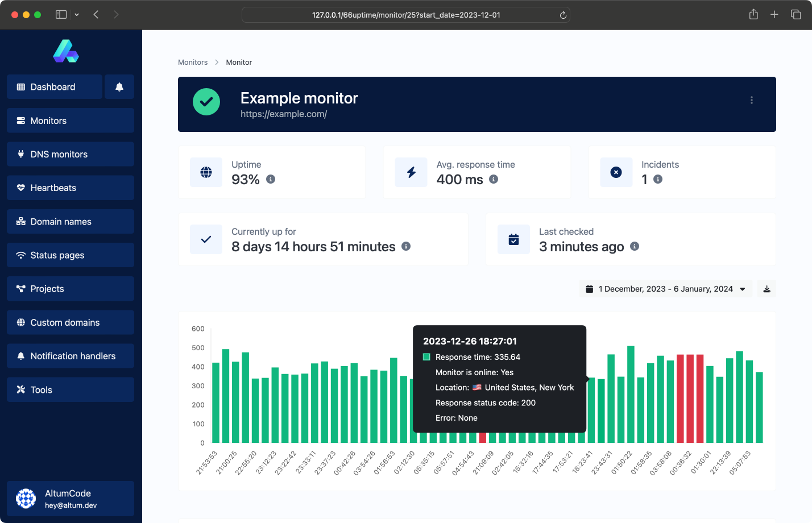The width and height of the screenshot is (812, 523).
Task: Select the Projects icon in the sidebar
Action: pyautogui.click(x=21, y=288)
